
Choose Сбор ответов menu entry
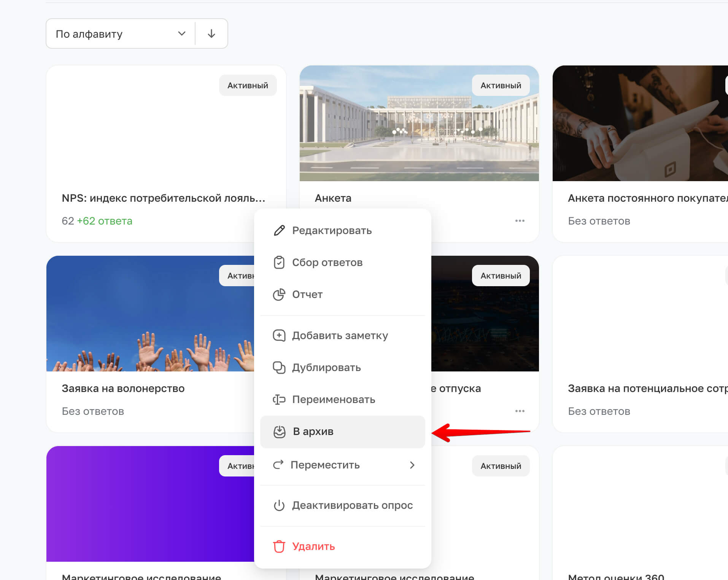(342, 262)
